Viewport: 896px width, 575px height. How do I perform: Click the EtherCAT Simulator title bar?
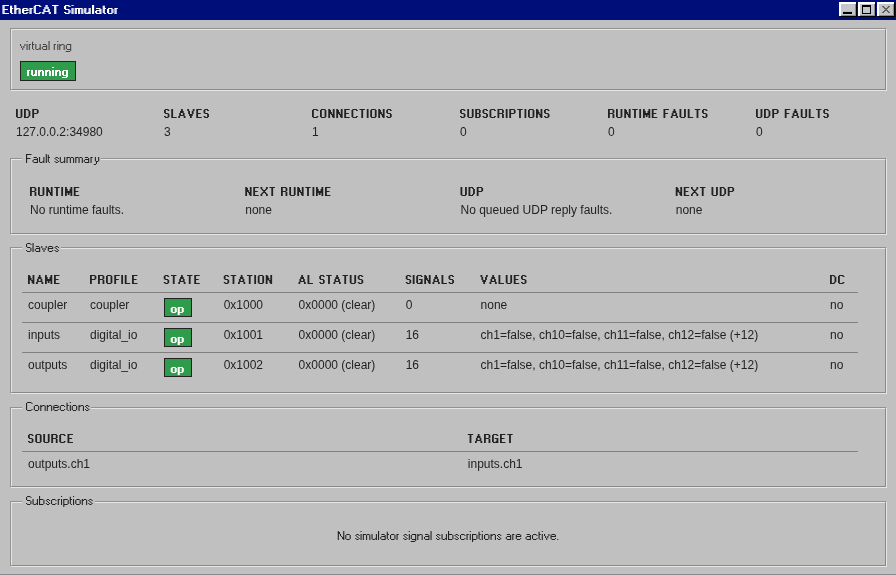tap(400, 9)
